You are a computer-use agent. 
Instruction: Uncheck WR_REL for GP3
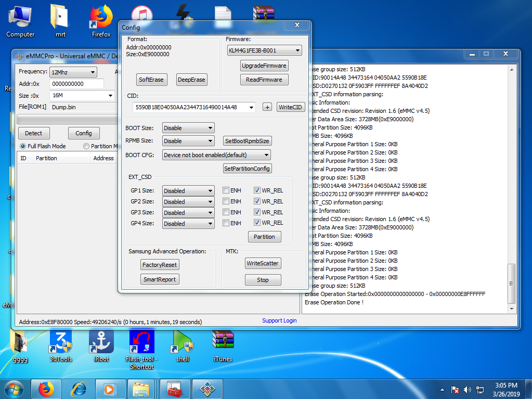point(257,212)
